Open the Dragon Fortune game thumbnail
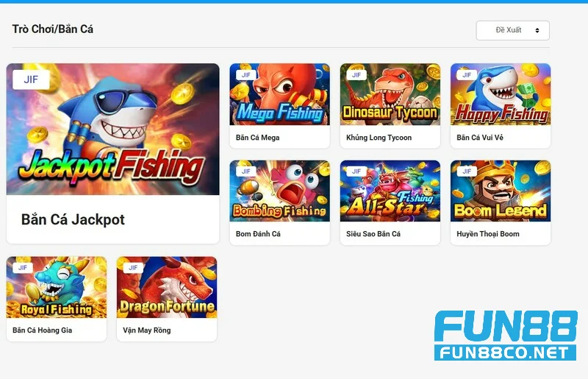Image resolution: width=588 pixels, height=379 pixels. (x=167, y=287)
